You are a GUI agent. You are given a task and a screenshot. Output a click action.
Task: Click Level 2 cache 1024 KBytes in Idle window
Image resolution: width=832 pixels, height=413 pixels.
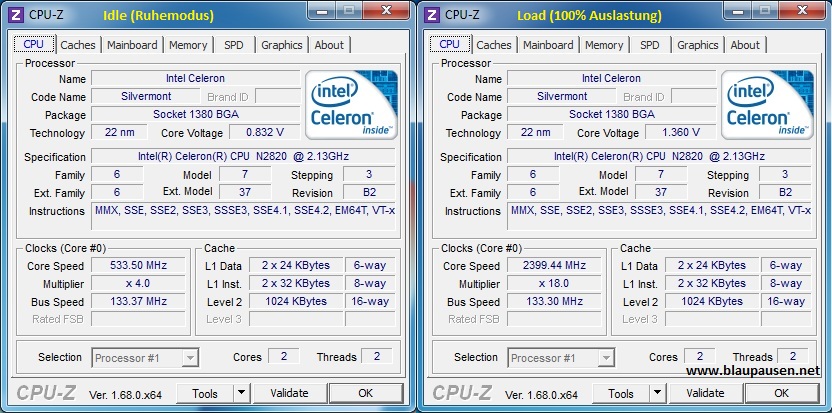(296, 302)
